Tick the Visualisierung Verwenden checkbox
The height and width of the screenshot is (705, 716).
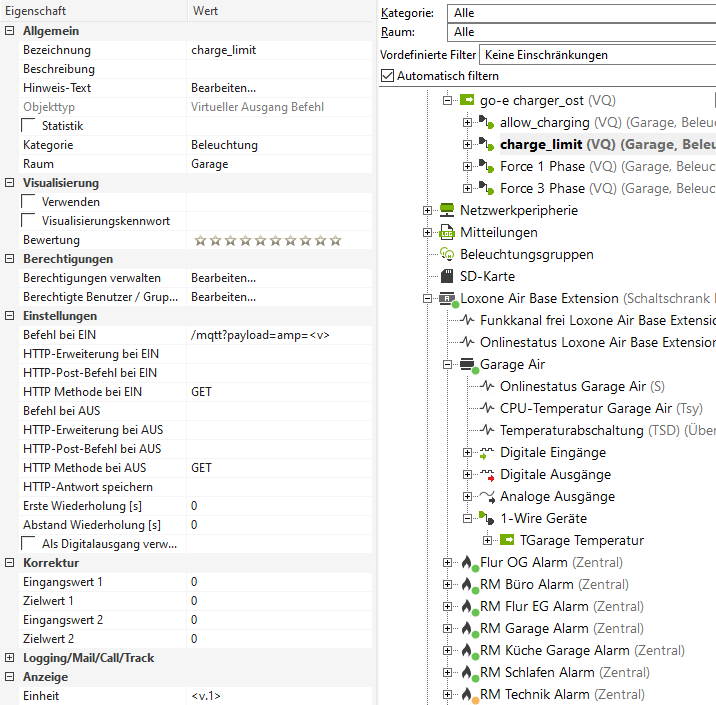29,202
